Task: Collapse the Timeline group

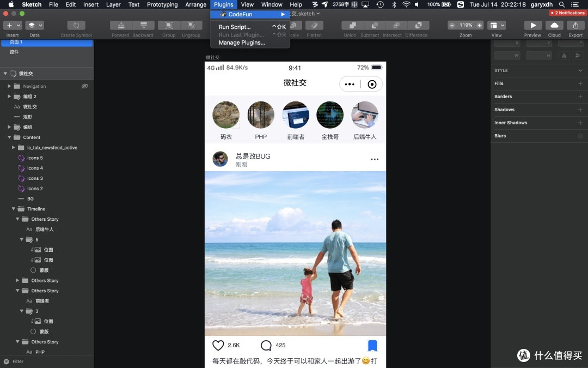Action: point(14,209)
